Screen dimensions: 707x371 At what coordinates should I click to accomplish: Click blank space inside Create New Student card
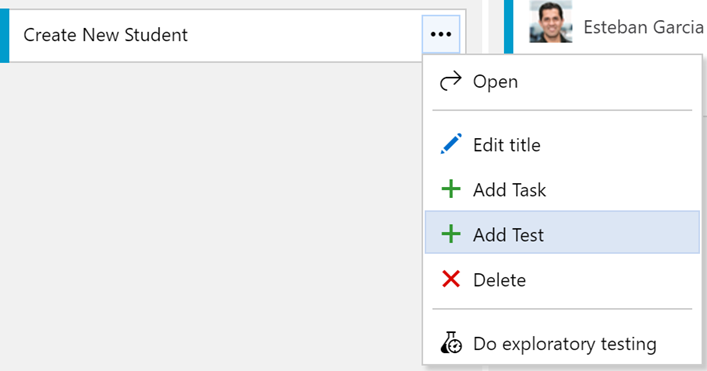pyautogui.click(x=302, y=35)
